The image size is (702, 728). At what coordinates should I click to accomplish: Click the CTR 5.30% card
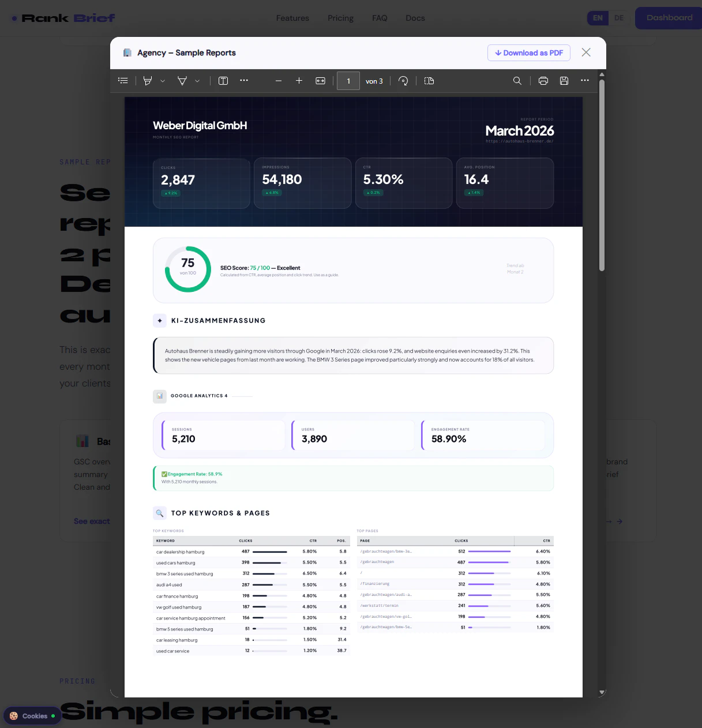[404, 183]
